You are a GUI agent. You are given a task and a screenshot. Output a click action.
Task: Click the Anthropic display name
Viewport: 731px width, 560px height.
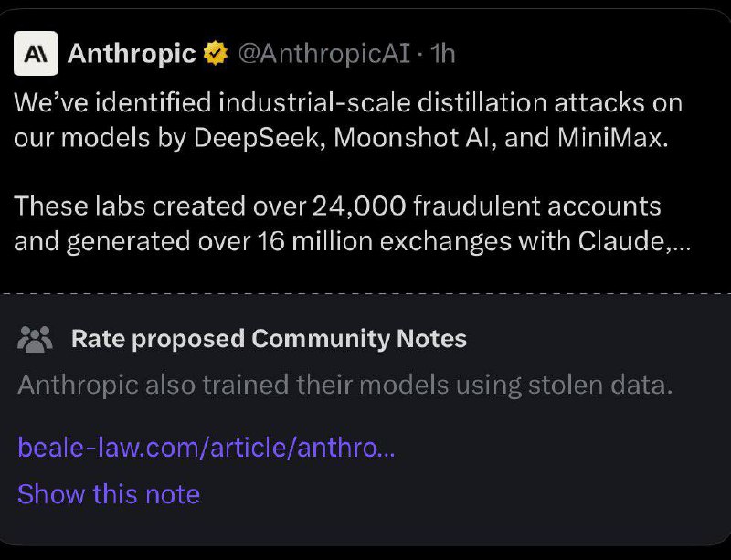(131, 54)
